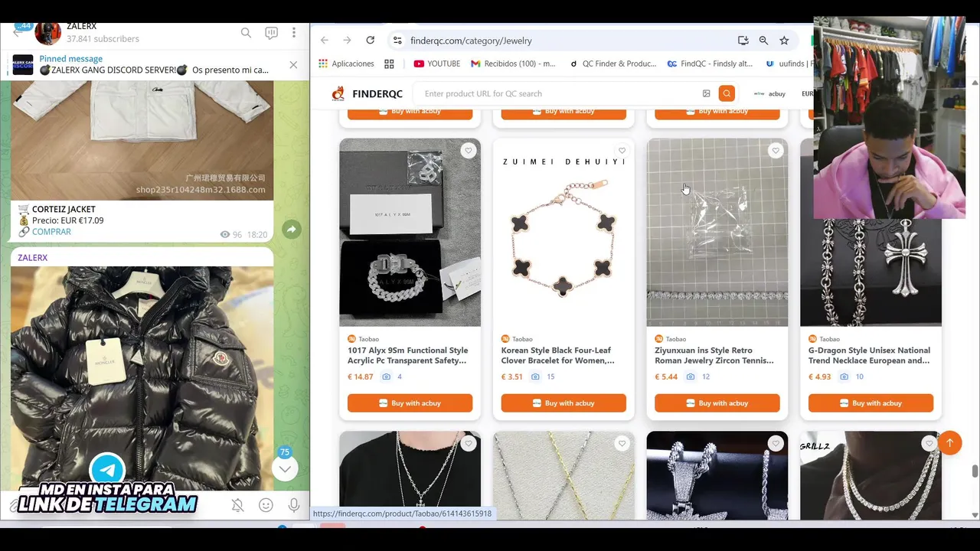Open Telegram emoji picker
Screen dimensions: 980x551
tap(266, 505)
